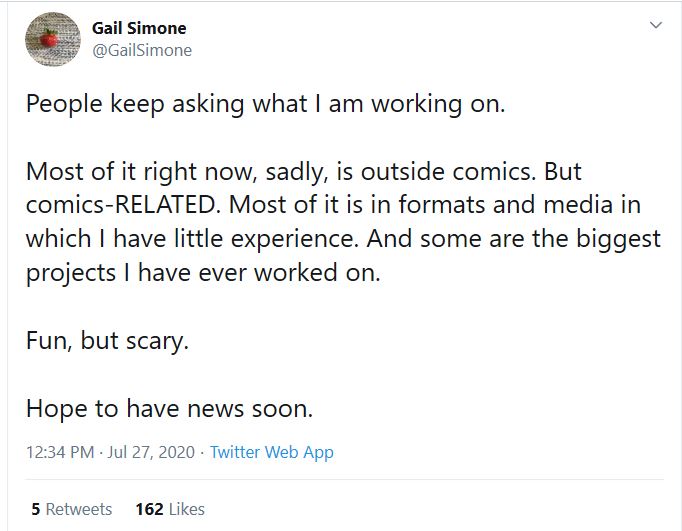Click Gail Simone's strawberry profile picture
Image resolution: width=682 pixels, height=531 pixels.
click(x=52, y=39)
